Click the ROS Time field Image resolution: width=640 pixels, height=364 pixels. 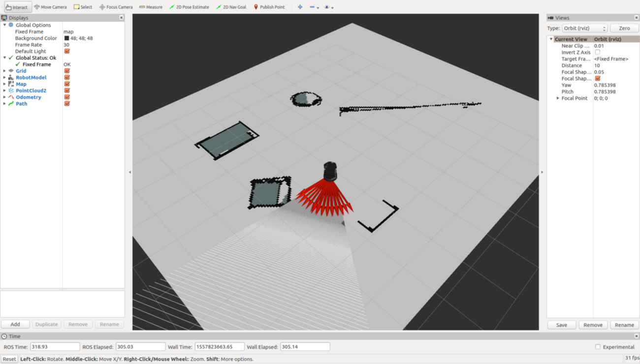coord(55,347)
